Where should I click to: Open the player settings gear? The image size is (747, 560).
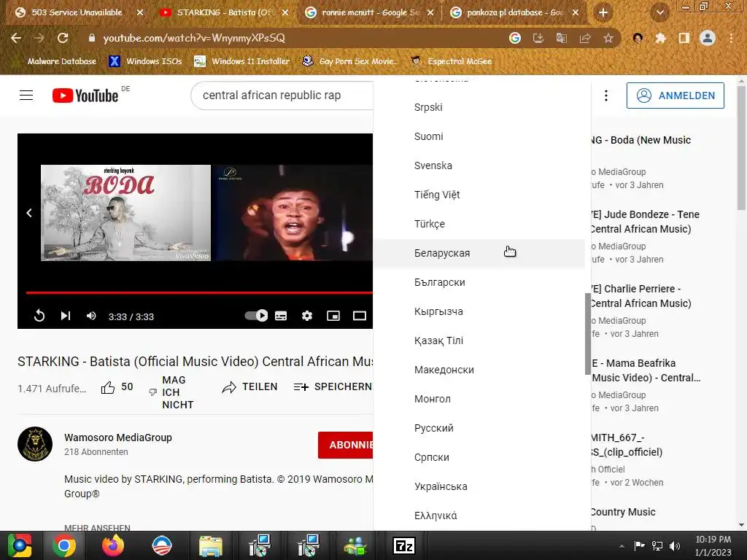point(307,316)
